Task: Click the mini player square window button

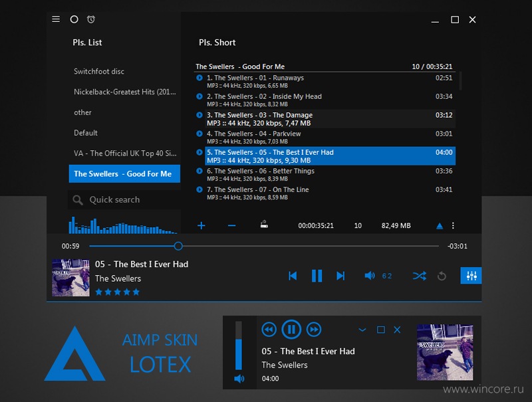Action: coord(380,330)
